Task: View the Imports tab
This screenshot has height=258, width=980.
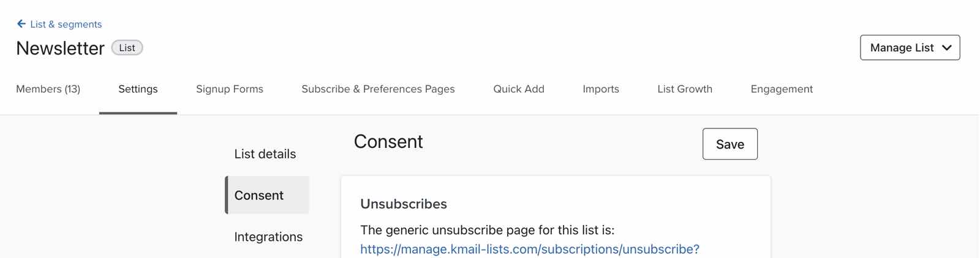Action: coord(601,89)
